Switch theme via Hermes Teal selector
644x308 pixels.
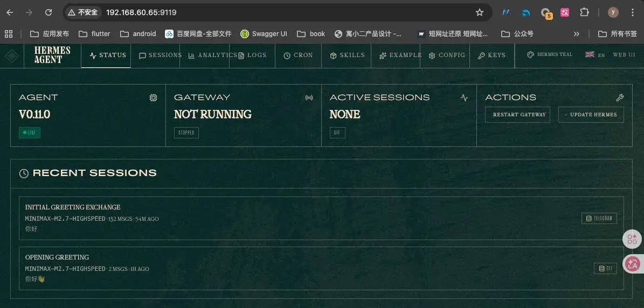click(x=549, y=55)
